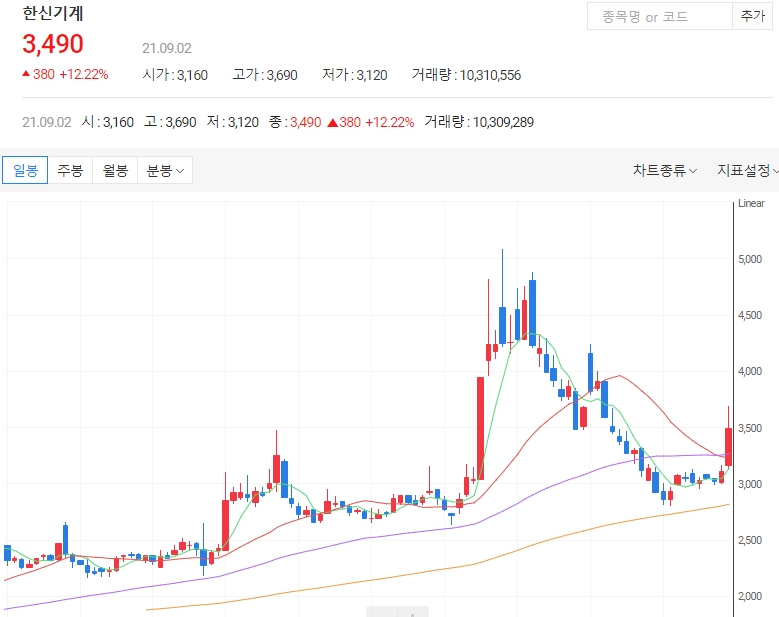Switch to the 월봉 monthly chart tab
Screen dimensions: 779x617
[115, 170]
